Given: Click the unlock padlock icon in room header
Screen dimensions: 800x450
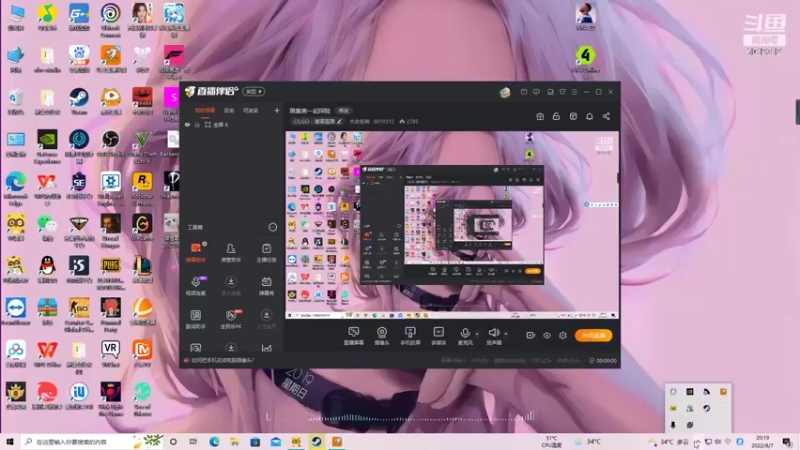Looking at the screenshot, I should (x=556, y=116).
